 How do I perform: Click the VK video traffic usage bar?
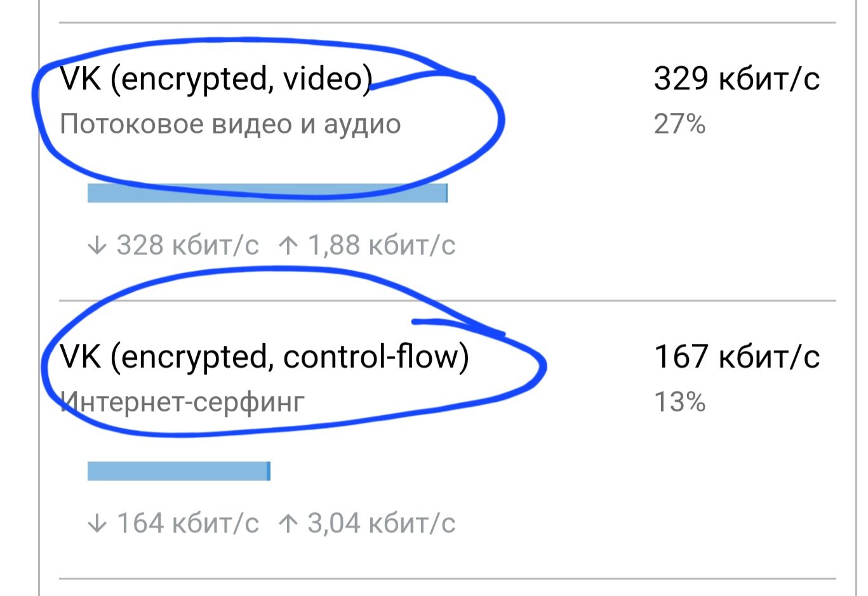click(267, 193)
